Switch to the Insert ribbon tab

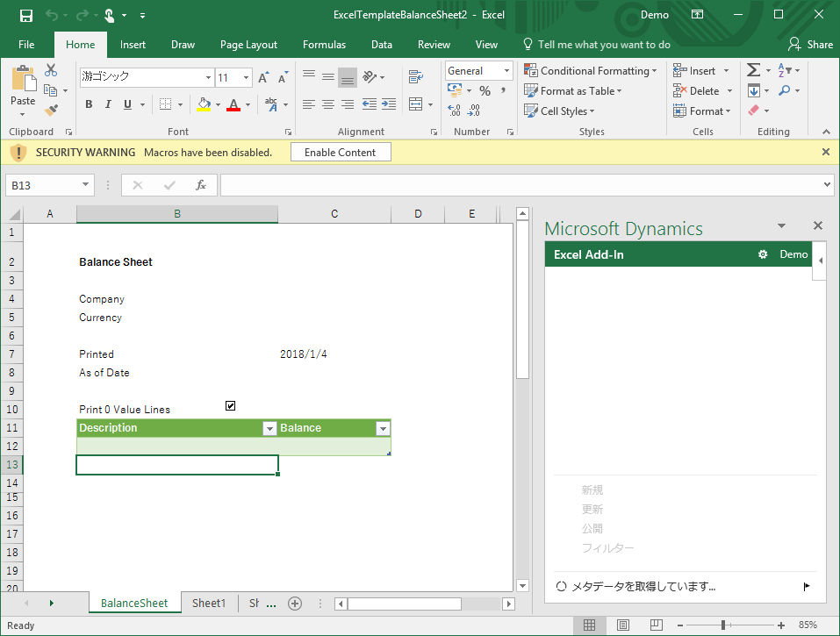tap(133, 45)
